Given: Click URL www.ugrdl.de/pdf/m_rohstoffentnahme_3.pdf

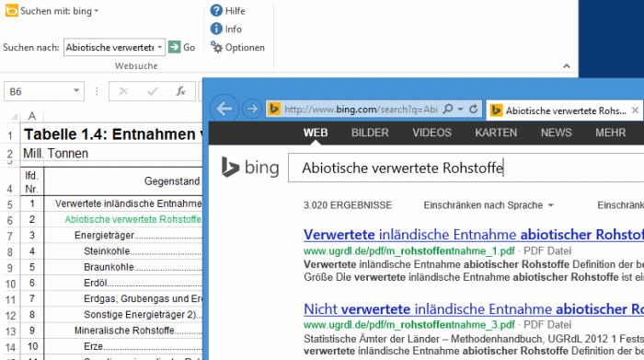Looking at the screenshot, I should coord(409,325).
